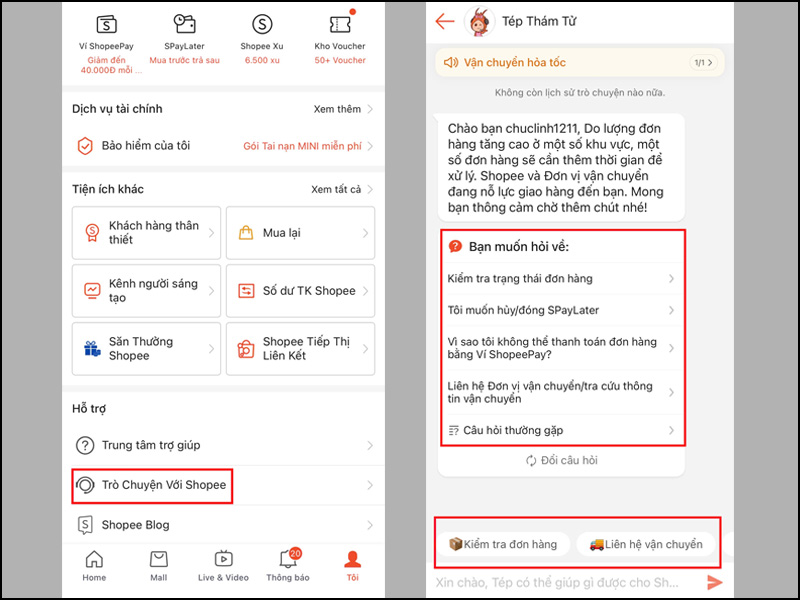This screenshot has width=800, height=600.
Task: Open the Câu hỏi thường gặp chevron
Action: click(671, 431)
